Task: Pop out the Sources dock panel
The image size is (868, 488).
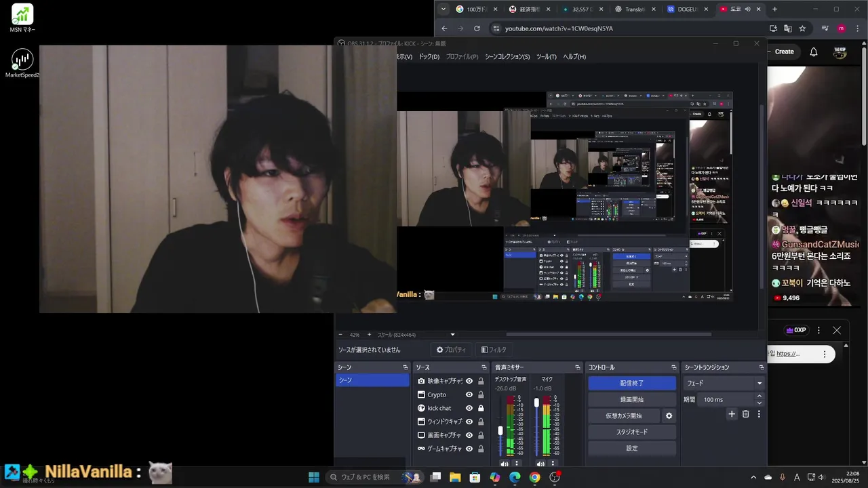Action: [x=483, y=367]
